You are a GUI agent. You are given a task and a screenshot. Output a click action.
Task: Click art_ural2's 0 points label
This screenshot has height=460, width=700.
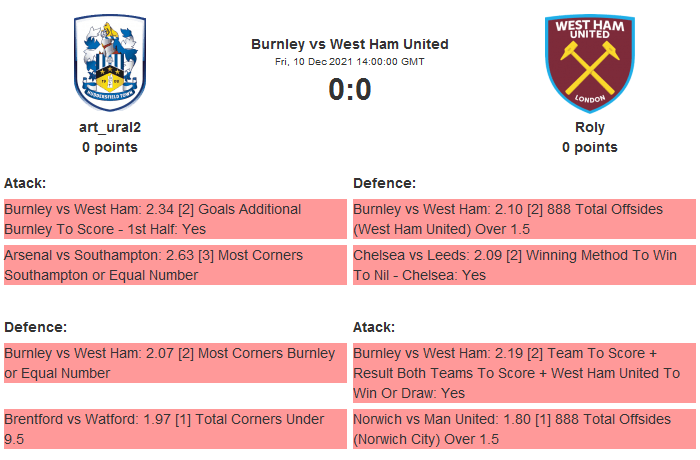[110, 147]
